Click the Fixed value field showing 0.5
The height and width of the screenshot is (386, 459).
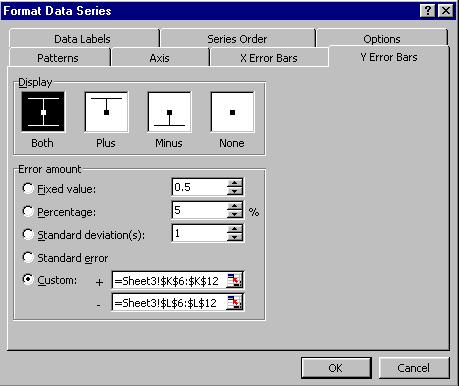199,187
